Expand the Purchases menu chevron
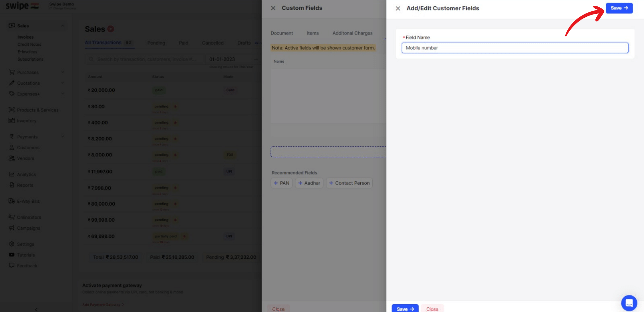Image resolution: width=644 pixels, height=312 pixels. [x=63, y=72]
